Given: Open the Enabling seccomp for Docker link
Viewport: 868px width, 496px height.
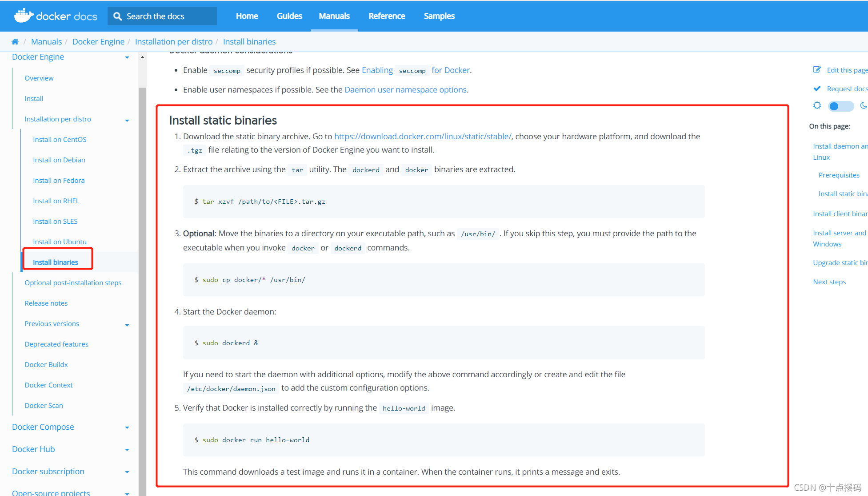Looking at the screenshot, I should pyautogui.click(x=416, y=70).
